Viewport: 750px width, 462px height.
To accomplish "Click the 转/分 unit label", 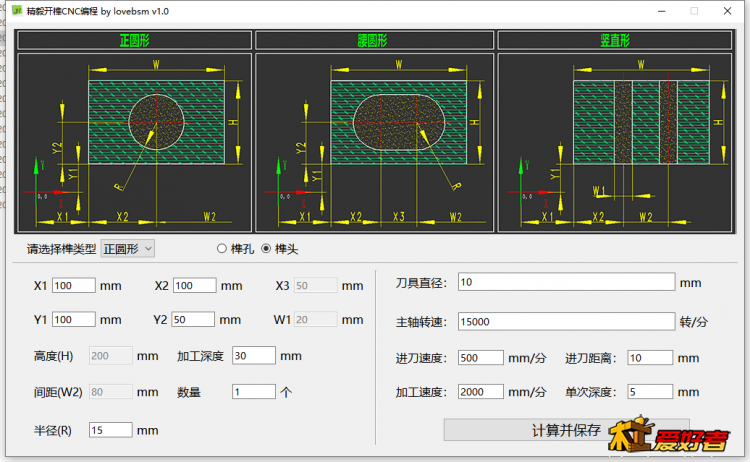I will [694, 322].
